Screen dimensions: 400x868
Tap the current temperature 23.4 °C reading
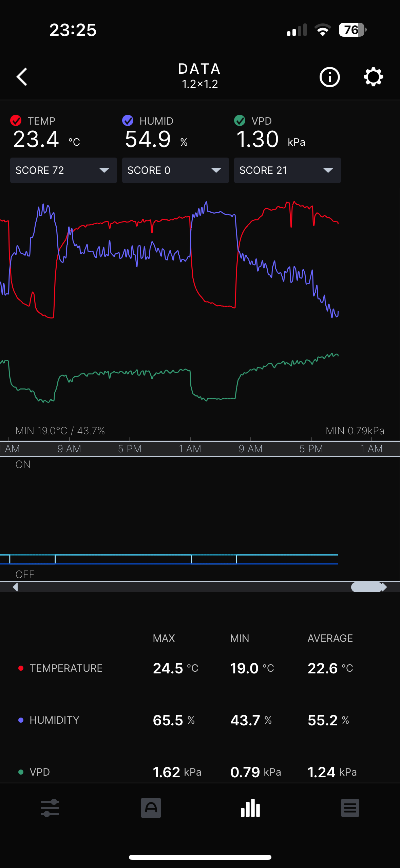[x=46, y=140]
